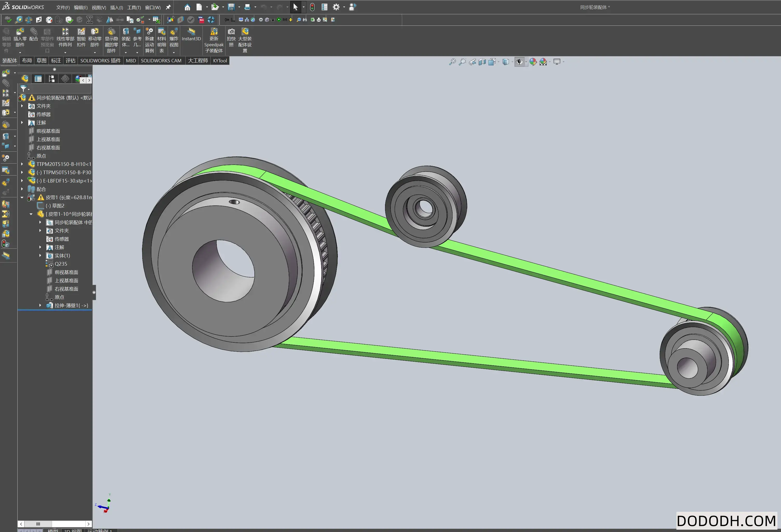Open Display Style dropdown cube icon
The image size is (781, 532).
coord(506,62)
